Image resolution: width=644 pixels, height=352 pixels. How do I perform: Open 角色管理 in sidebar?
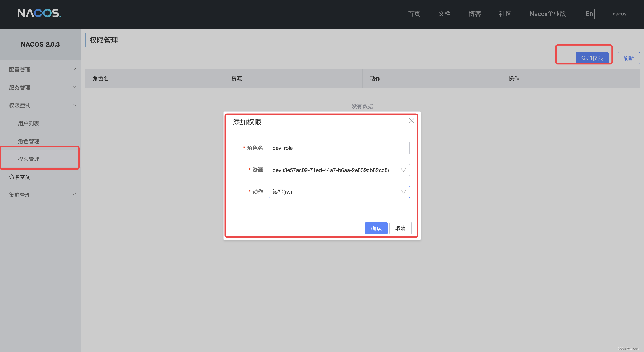(x=28, y=141)
